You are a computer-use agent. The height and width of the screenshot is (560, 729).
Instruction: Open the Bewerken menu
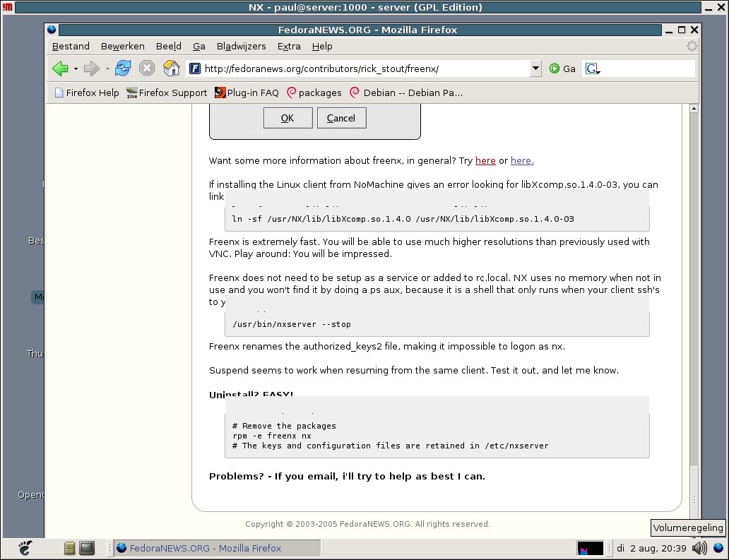tap(123, 46)
